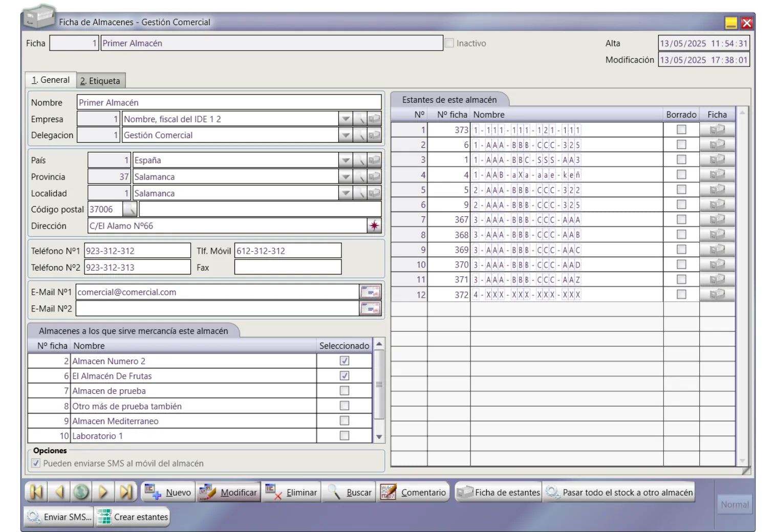776x532 pixels.
Task: Click the E-Mail Nº1 field
Action: tap(217, 292)
